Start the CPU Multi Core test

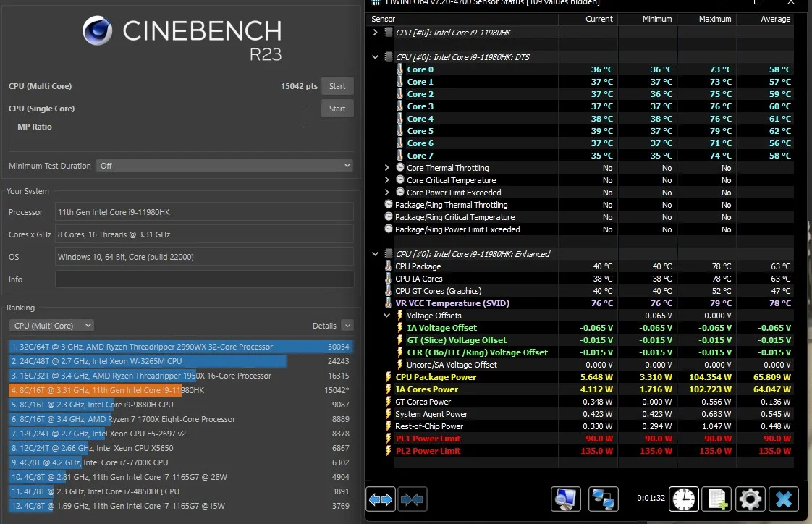coord(337,86)
